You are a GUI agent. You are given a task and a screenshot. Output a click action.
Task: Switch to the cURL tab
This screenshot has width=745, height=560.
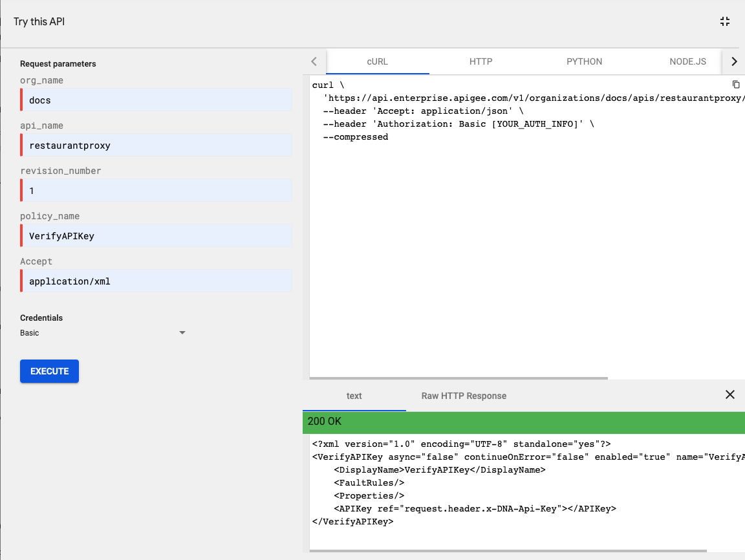click(x=377, y=62)
